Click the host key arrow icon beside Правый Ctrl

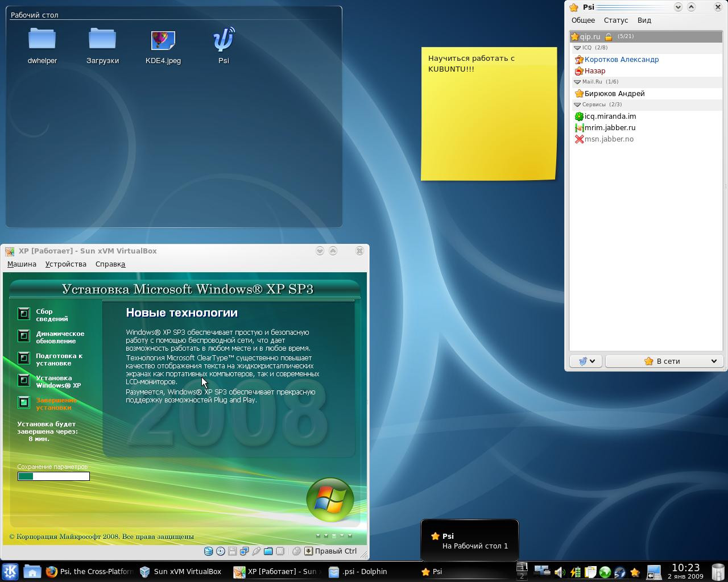pyautogui.click(x=308, y=551)
